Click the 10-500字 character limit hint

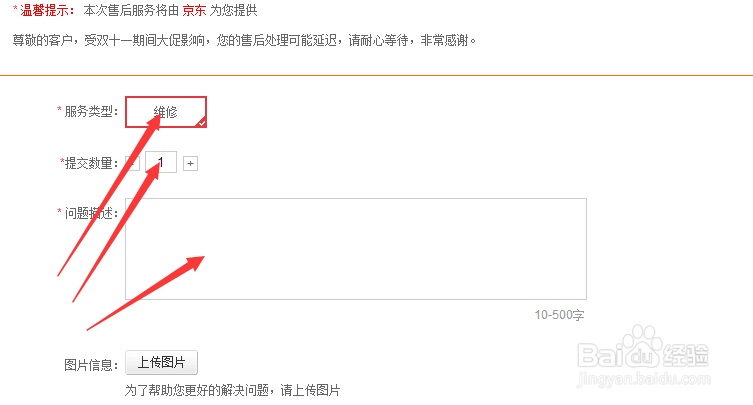559,315
